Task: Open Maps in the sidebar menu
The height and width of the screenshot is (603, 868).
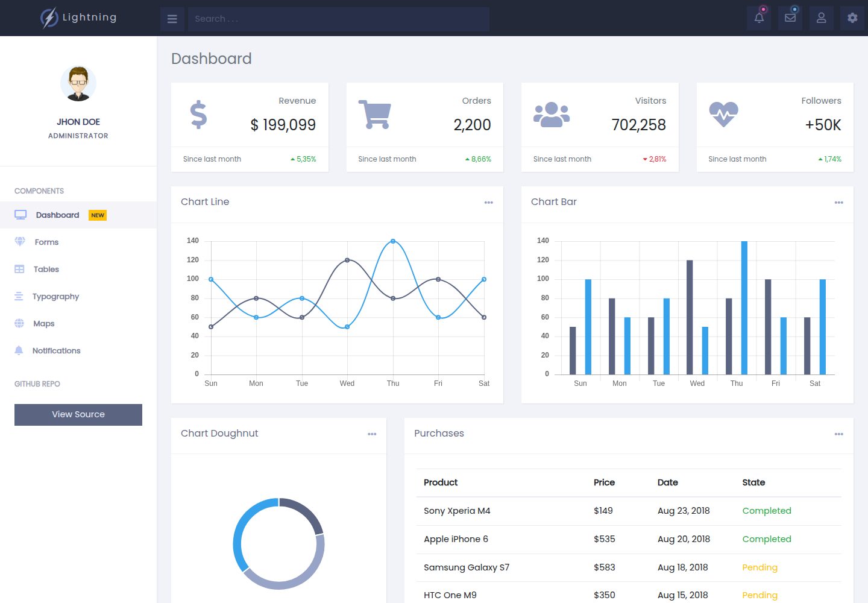Action: pos(78,323)
